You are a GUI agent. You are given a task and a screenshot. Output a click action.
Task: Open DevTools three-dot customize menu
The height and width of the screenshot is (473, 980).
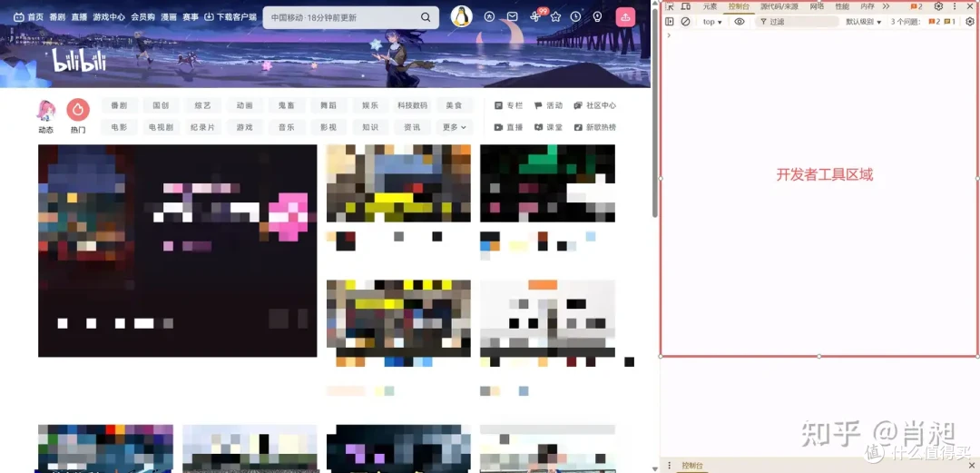tap(955, 6)
